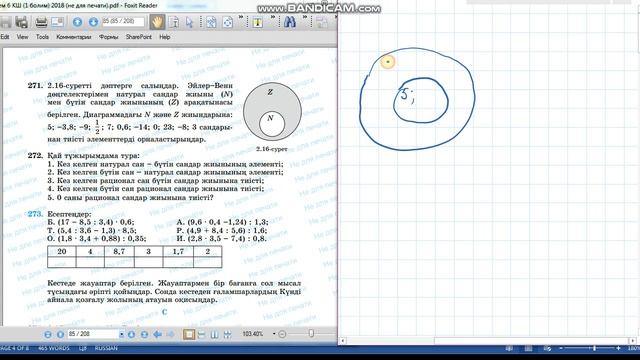
Task: Click the N circle in PDF diagram
Action: click(271, 124)
